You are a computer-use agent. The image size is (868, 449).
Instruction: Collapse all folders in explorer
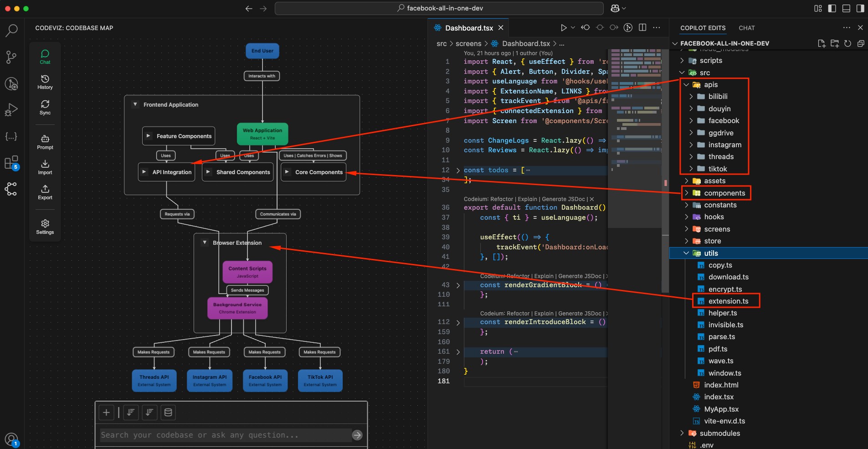click(861, 43)
